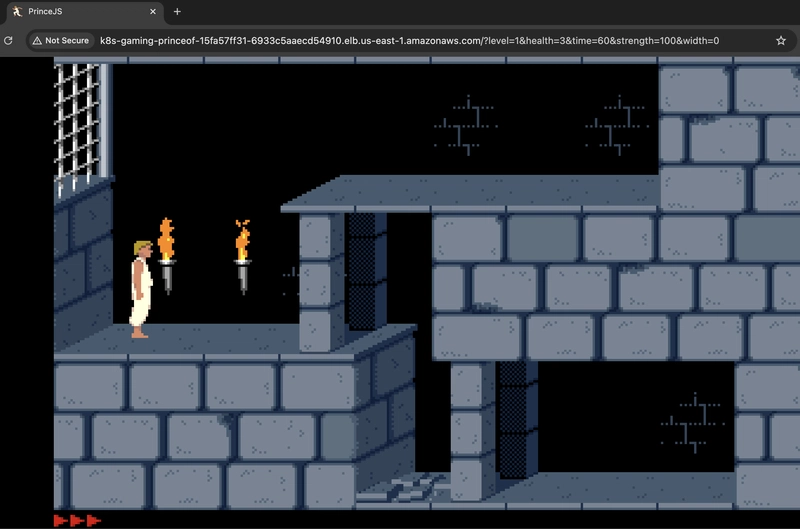Viewport: 800px width, 529px height.
Task: Open a new browser tab
Action: [177, 12]
